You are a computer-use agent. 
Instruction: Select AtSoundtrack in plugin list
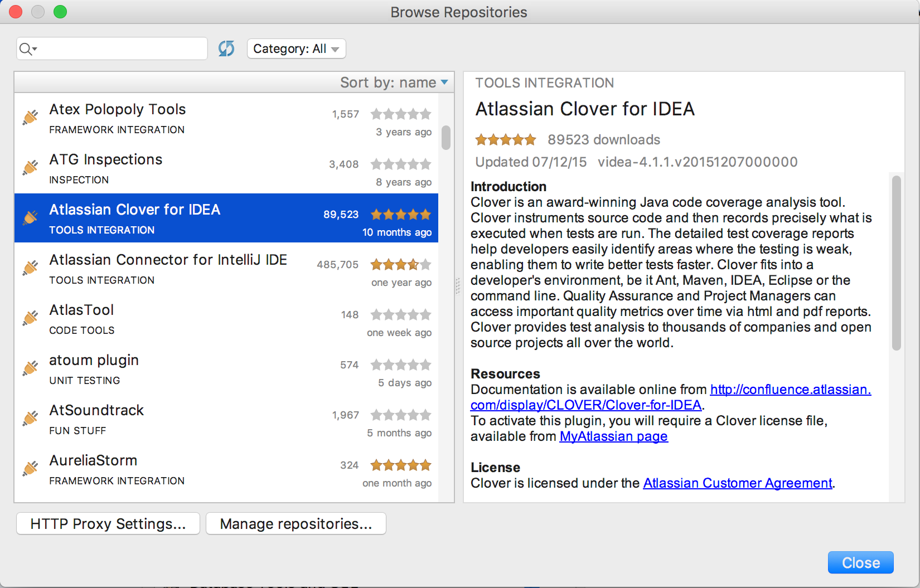(x=226, y=419)
